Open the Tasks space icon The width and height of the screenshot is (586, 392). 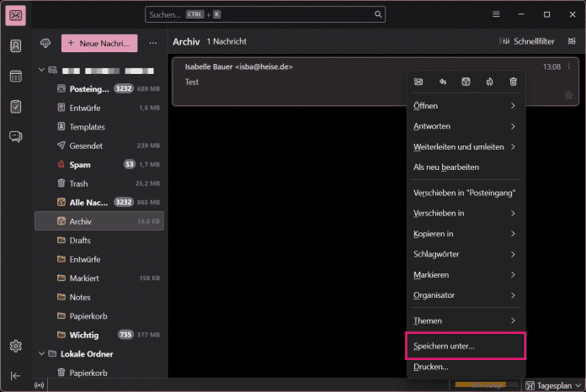coord(16,106)
